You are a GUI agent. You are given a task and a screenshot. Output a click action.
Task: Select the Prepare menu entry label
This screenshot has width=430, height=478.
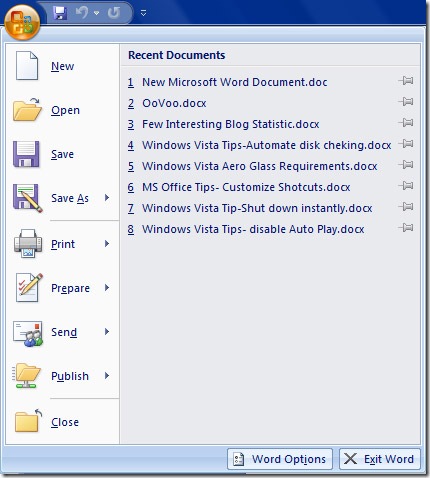click(70, 288)
